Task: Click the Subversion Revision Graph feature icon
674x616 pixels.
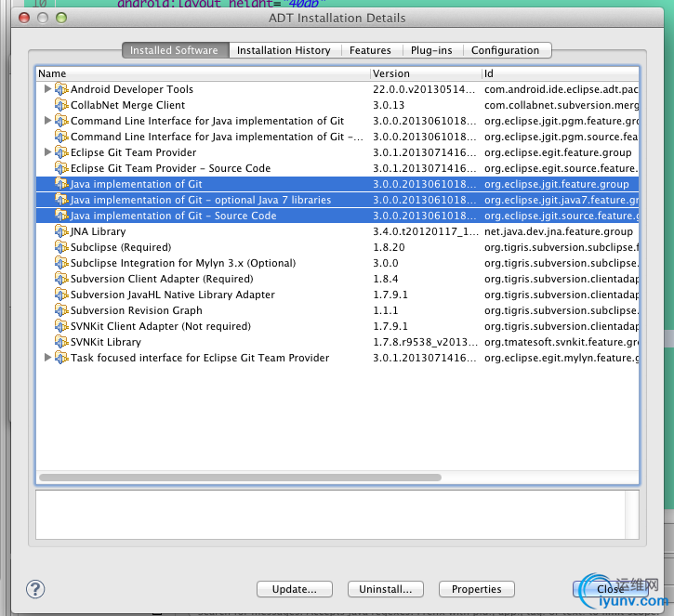Action: pos(61,310)
